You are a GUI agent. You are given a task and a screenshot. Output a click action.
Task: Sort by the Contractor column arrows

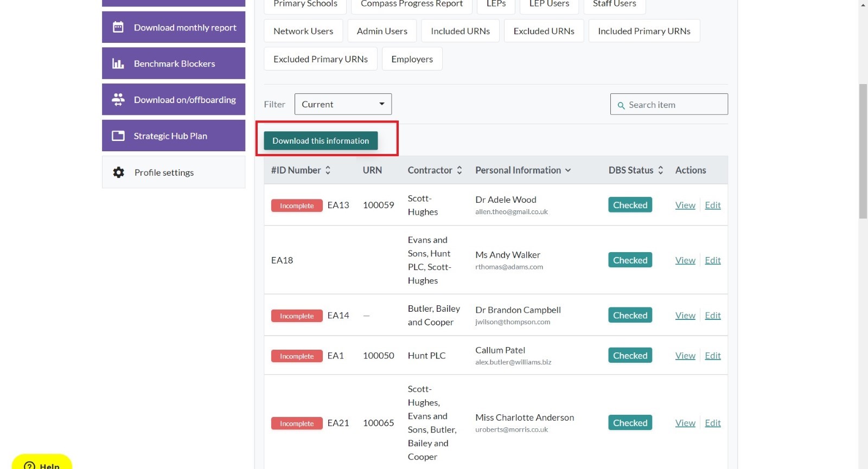(x=459, y=170)
